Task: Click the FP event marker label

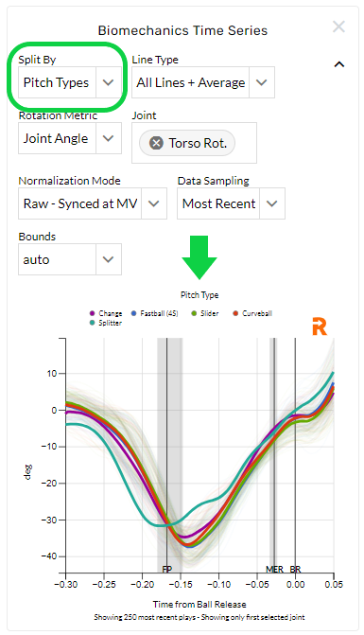Action: [x=167, y=570]
